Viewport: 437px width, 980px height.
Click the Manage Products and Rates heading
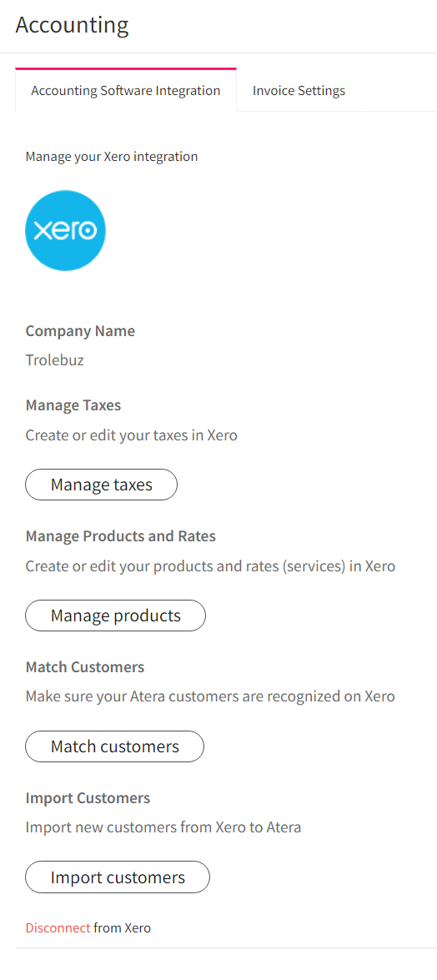pos(121,536)
